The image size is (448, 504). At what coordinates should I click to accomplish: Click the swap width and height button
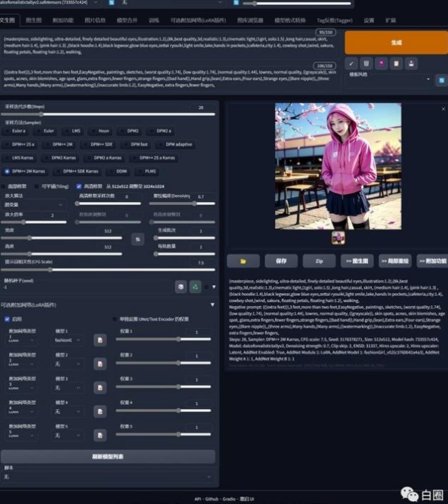point(137,239)
